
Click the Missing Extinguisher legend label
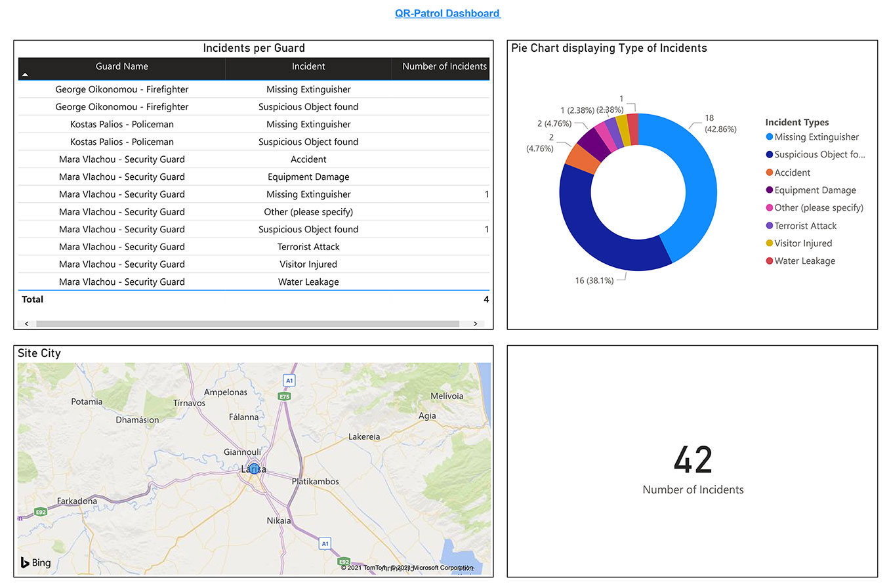tap(816, 137)
